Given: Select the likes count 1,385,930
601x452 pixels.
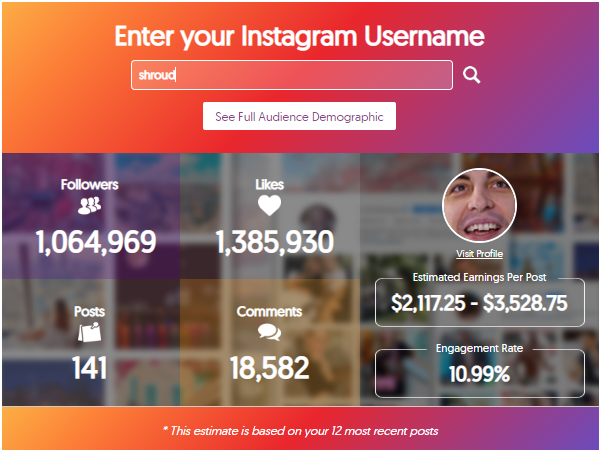Looking at the screenshot, I should (275, 242).
